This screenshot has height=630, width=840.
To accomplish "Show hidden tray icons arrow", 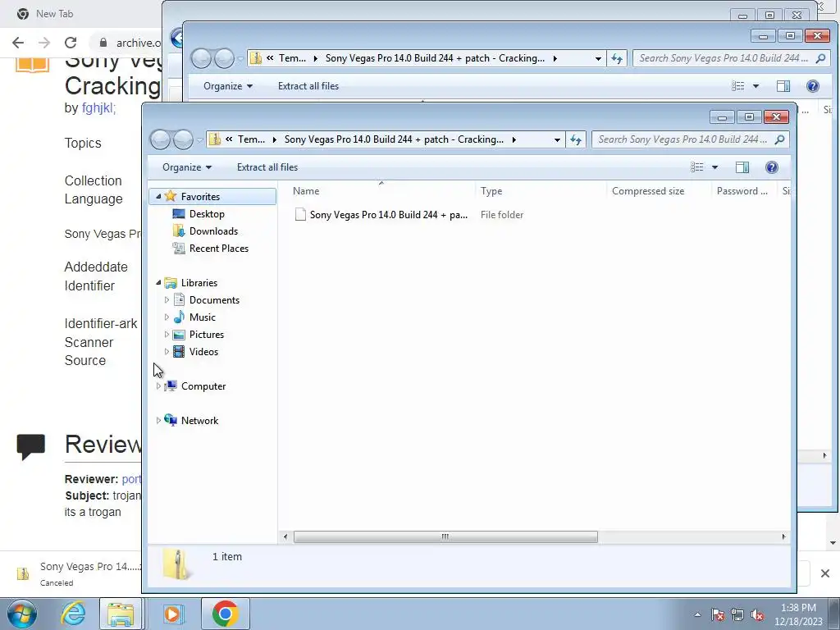I will [x=697, y=614].
